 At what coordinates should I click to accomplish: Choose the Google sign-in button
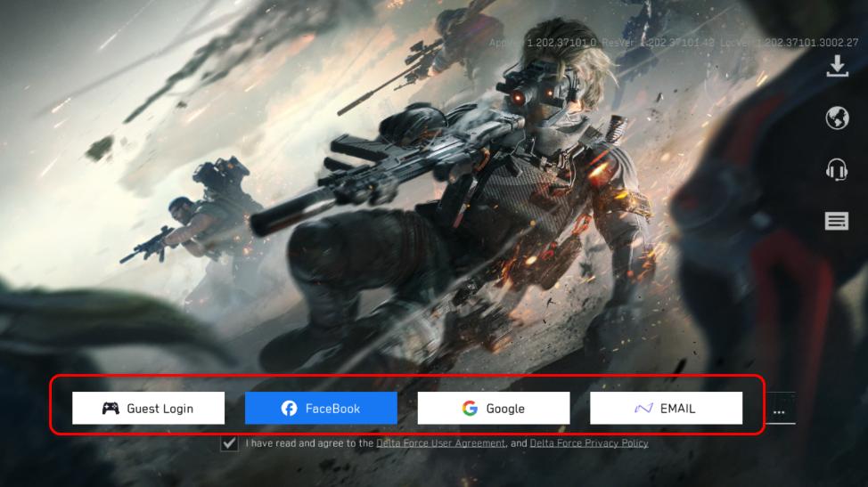(494, 409)
